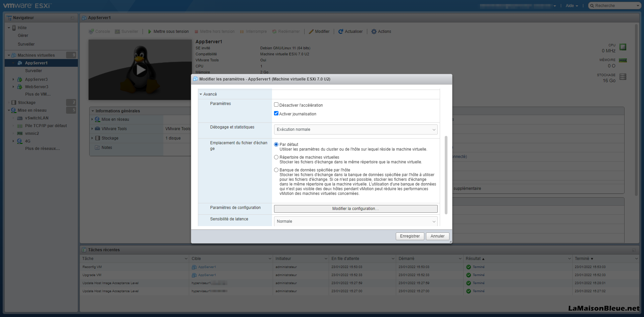This screenshot has width=644, height=317.
Task: Click the vSwitchLAN switch icon
Action: [x=20, y=118]
